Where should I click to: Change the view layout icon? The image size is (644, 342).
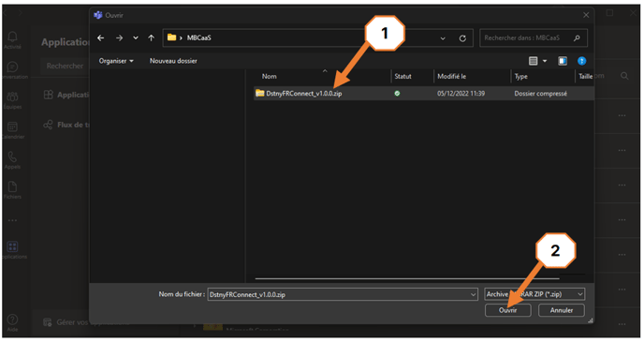coord(534,61)
